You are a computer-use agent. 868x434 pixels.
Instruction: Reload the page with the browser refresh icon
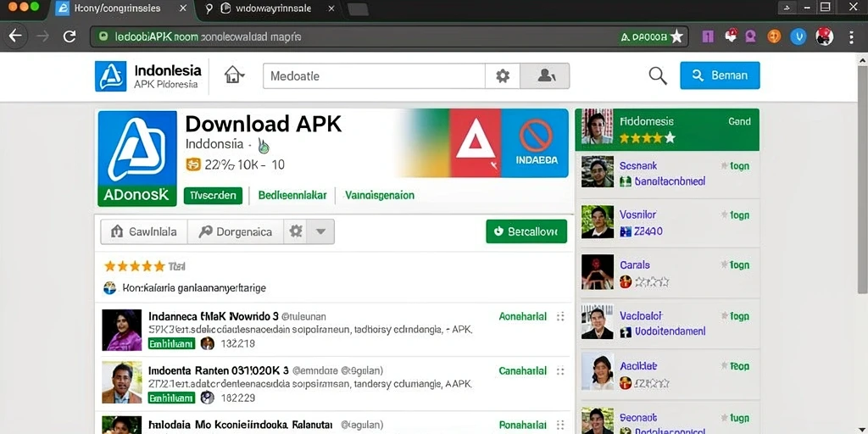coord(70,36)
